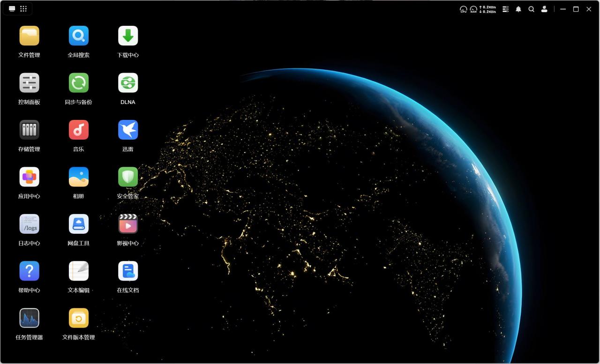Open 应用中心 app center
Viewport: 600px width, 364px height.
(x=29, y=177)
